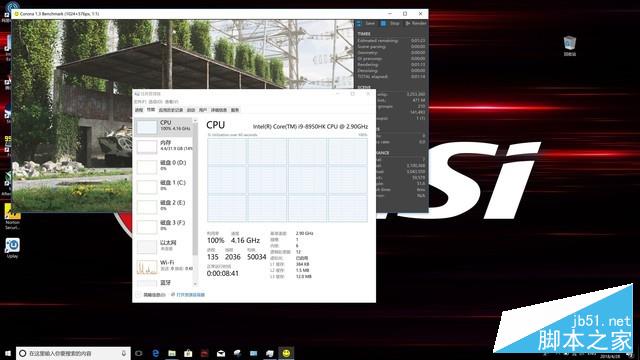Click the red app icon on taskbar
The image size is (640, 360).
click(204, 353)
